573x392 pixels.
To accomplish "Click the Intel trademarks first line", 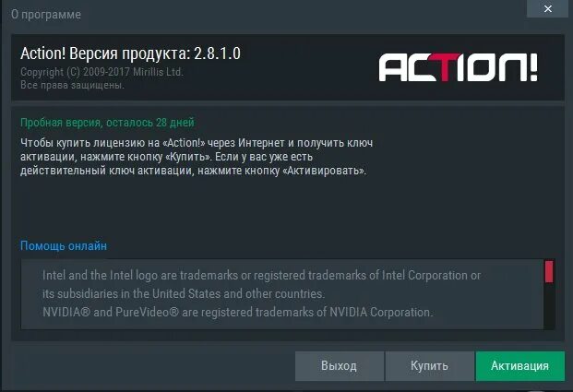I will 262,276.
